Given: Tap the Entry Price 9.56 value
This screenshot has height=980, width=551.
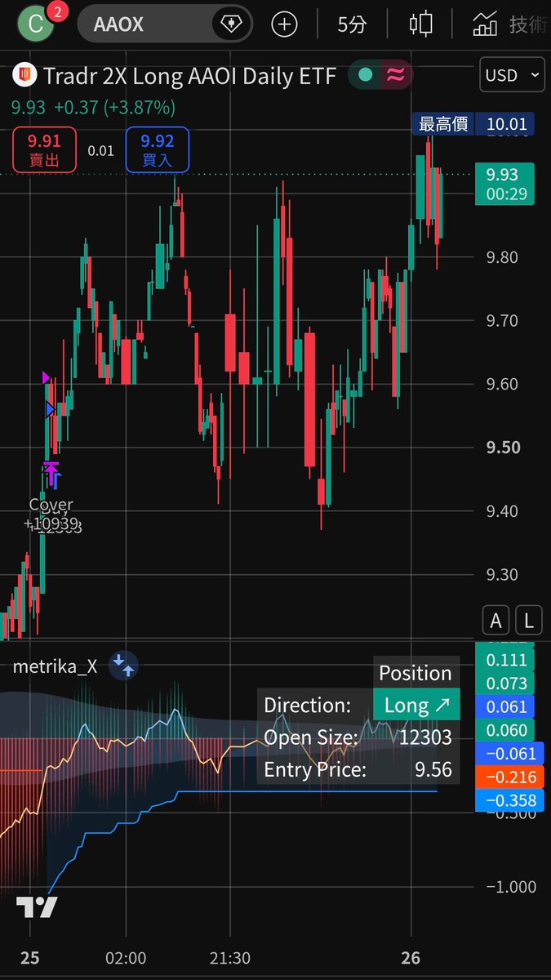Looking at the screenshot, I should 433,769.
